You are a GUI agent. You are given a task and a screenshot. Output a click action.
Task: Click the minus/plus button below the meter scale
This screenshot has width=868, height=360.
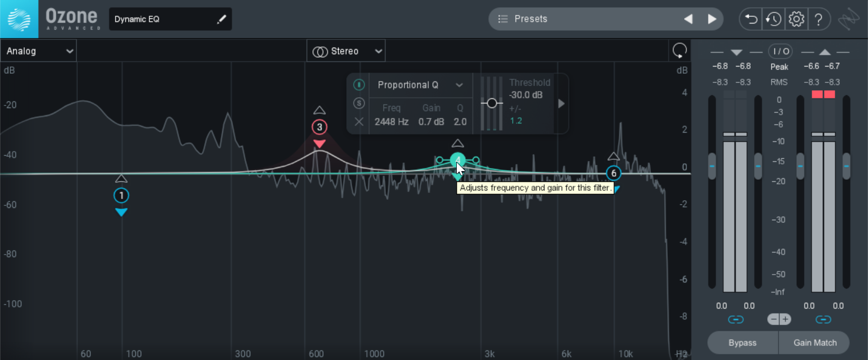click(x=779, y=320)
